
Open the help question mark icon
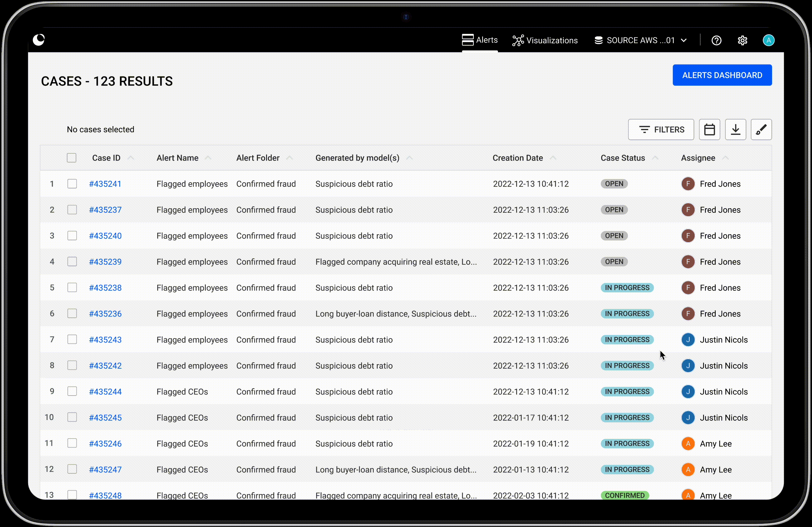click(716, 40)
